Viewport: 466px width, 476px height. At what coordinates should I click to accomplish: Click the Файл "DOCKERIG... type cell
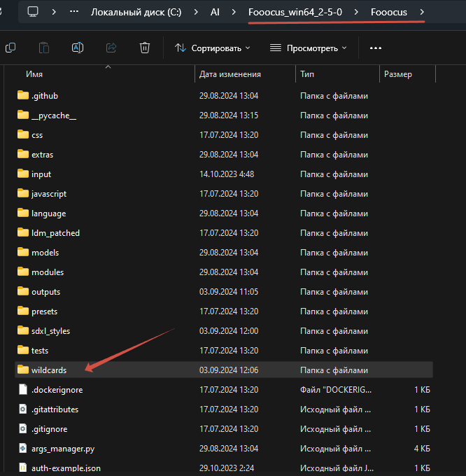click(336, 390)
